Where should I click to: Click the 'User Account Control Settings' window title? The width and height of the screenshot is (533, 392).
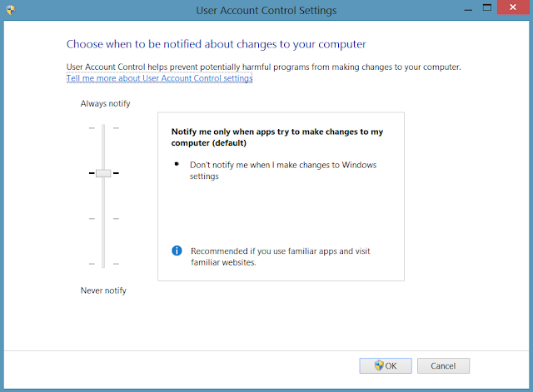[266, 10]
